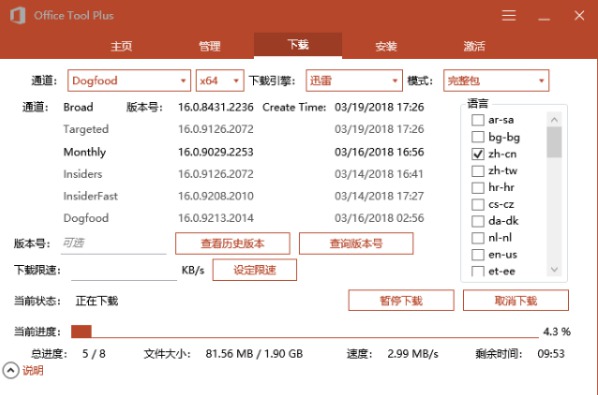Focus the 下载限速 KB/s input field
598x395 pixels.
[x=124, y=270]
